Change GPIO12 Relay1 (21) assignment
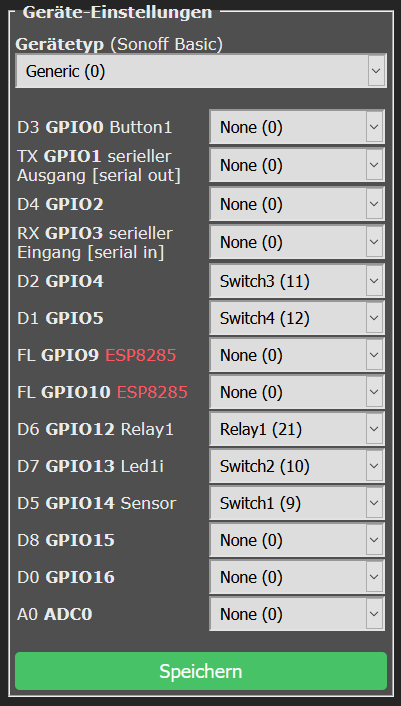The image size is (401, 706). (297, 430)
